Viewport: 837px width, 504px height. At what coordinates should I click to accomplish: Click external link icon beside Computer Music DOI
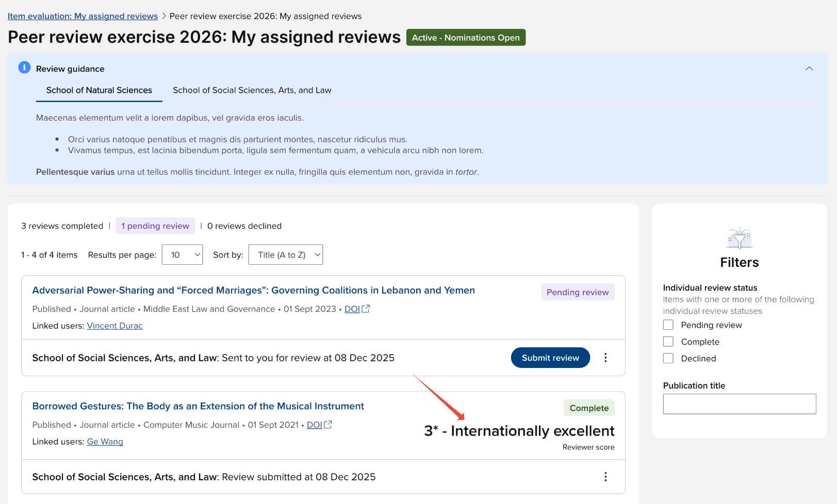pyautogui.click(x=328, y=425)
